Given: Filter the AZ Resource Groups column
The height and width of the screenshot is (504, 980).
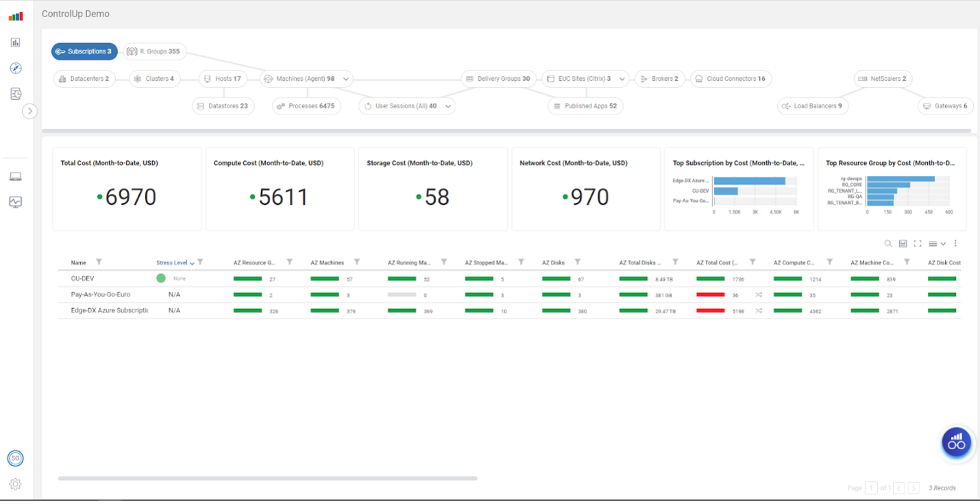Looking at the screenshot, I should 289,262.
